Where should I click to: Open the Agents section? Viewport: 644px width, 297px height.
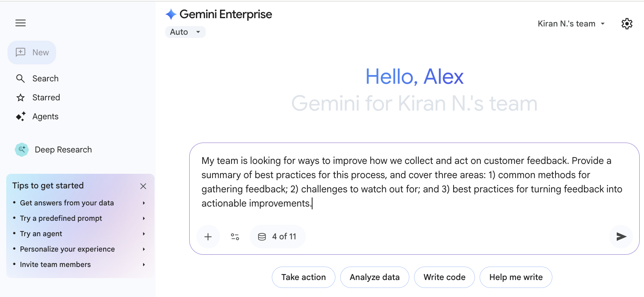[x=45, y=116]
